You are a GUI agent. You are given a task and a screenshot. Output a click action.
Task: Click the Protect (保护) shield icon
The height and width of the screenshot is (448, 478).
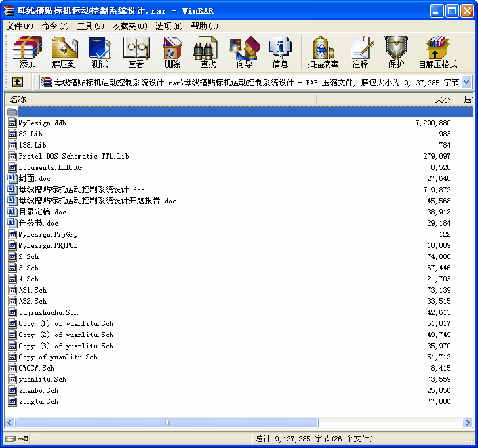(396, 52)
